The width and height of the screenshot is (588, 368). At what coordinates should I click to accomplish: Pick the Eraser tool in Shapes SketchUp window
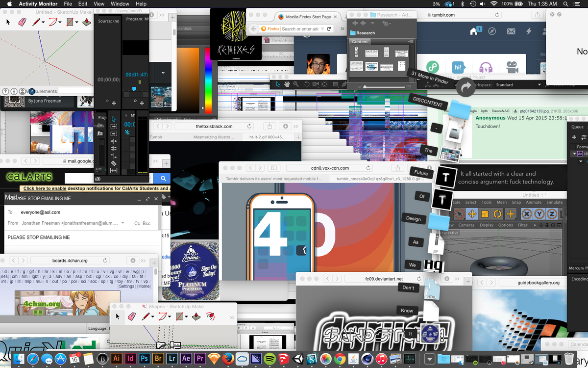click(131, 316)
